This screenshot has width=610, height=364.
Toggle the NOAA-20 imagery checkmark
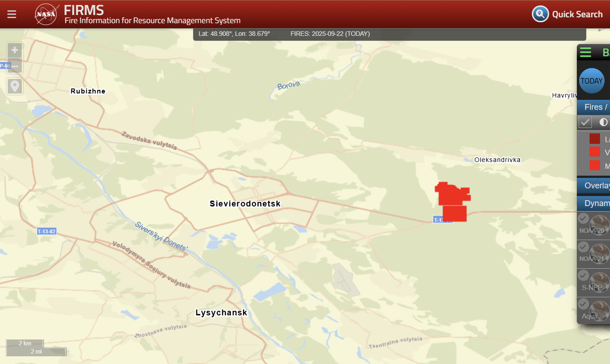pyautogui.click(x=584, y=219)
